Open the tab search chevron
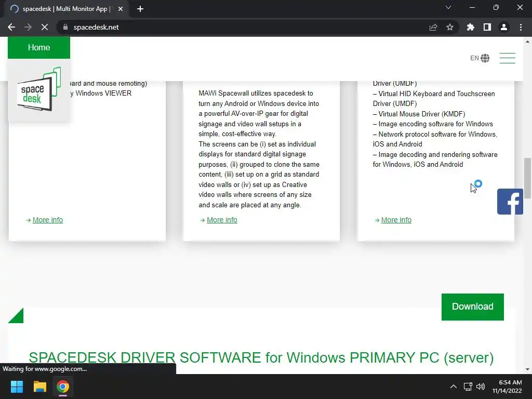The image size is (532, 399). click(x=448, y=7)
